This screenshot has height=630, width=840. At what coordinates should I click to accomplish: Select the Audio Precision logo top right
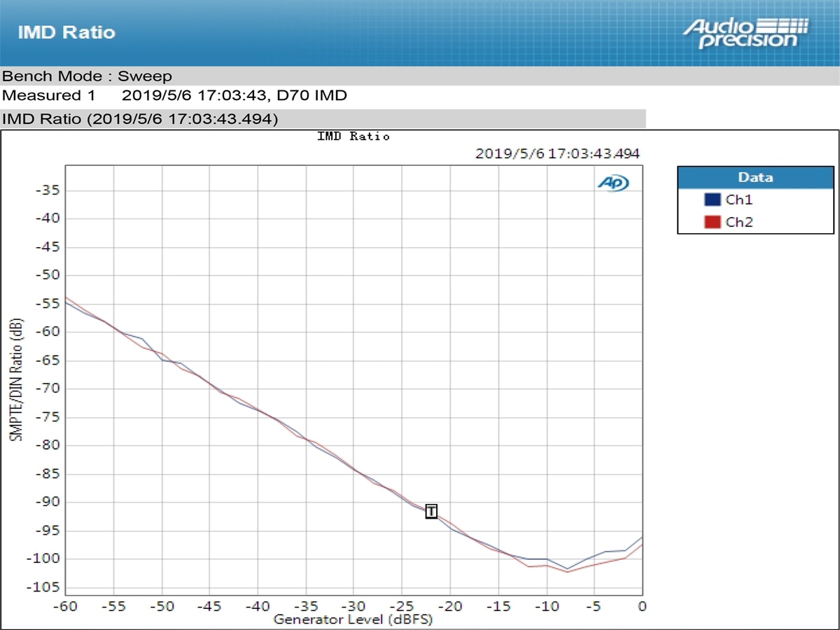[745, 33]
